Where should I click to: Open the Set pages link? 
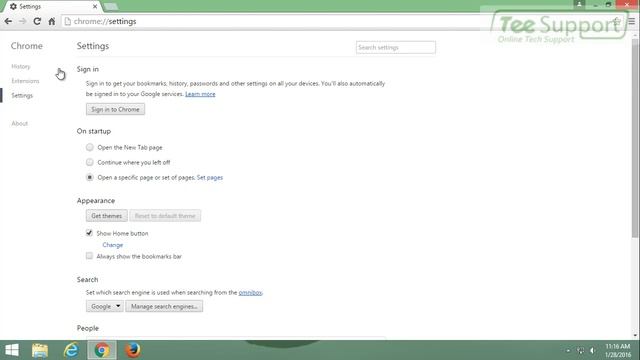point(210,178)
